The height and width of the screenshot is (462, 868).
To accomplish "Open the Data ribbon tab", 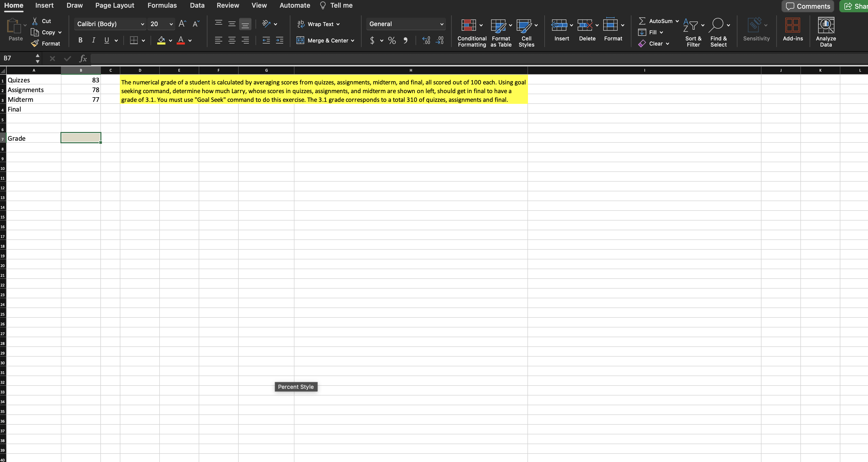I will pyautogui.click(x=197, y=5).
